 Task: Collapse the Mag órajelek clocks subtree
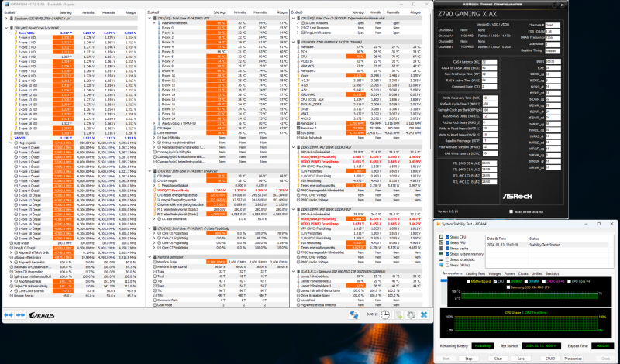point(11,143)
